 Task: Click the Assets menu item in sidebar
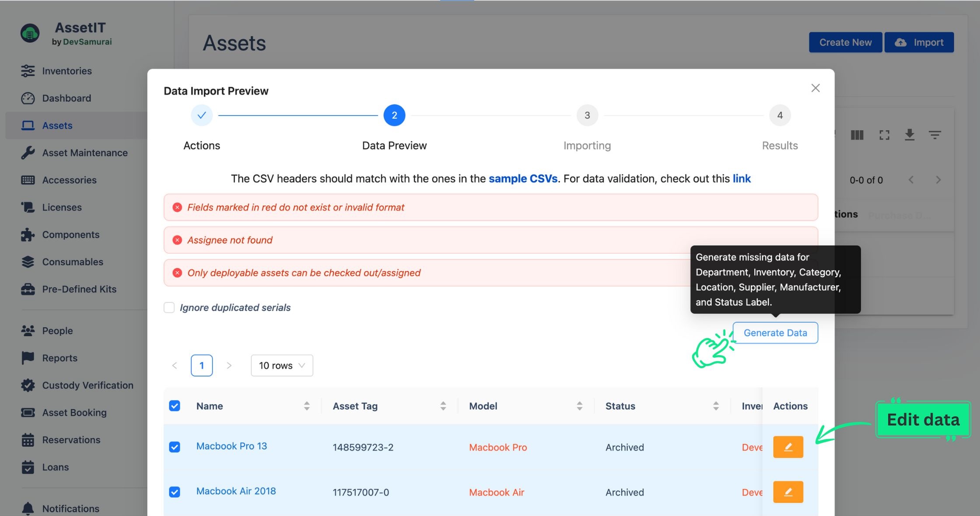click(57, 125)
